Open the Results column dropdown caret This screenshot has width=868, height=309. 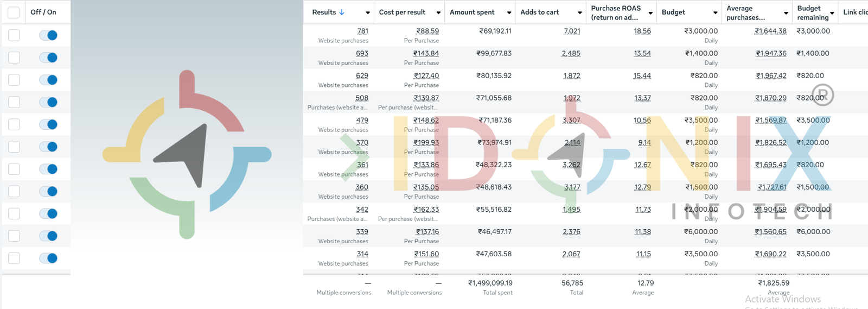368,13
